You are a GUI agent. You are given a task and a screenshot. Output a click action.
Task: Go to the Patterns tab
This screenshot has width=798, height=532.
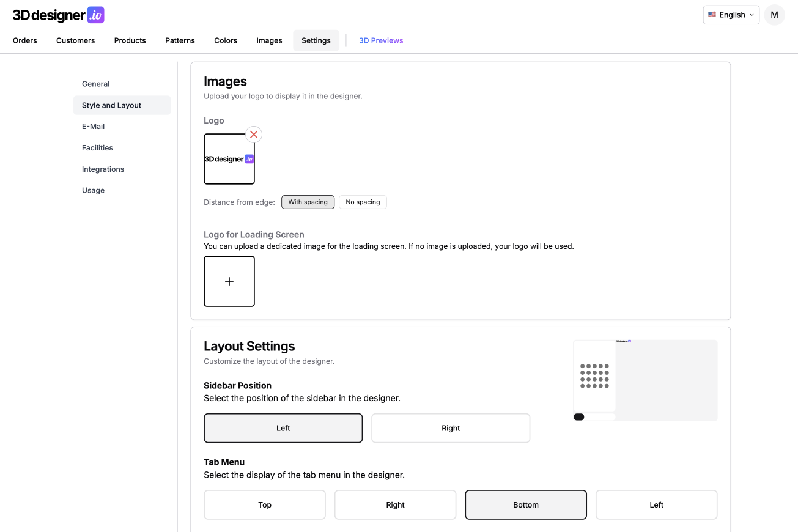click(x=180, y=40)
